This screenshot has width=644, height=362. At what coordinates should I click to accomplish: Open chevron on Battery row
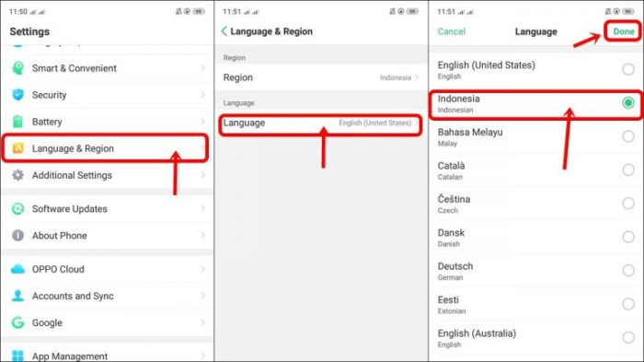pos(203,122)
